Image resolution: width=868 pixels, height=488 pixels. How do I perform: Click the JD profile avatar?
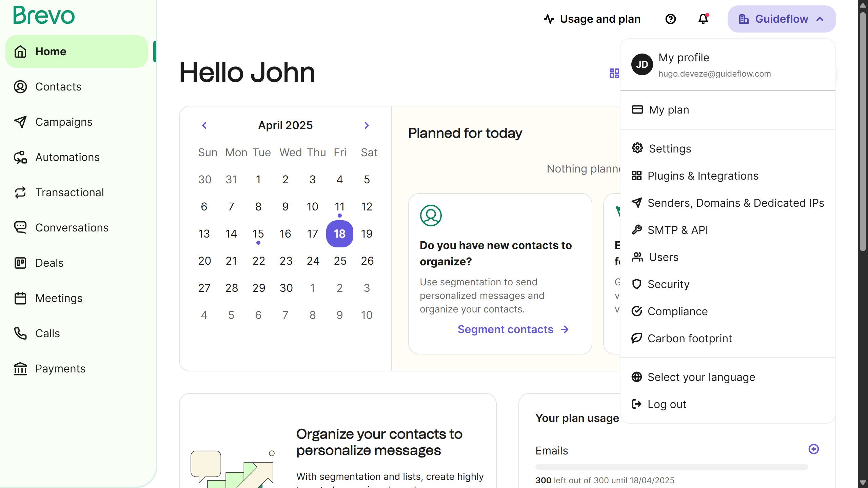(642, 64)
